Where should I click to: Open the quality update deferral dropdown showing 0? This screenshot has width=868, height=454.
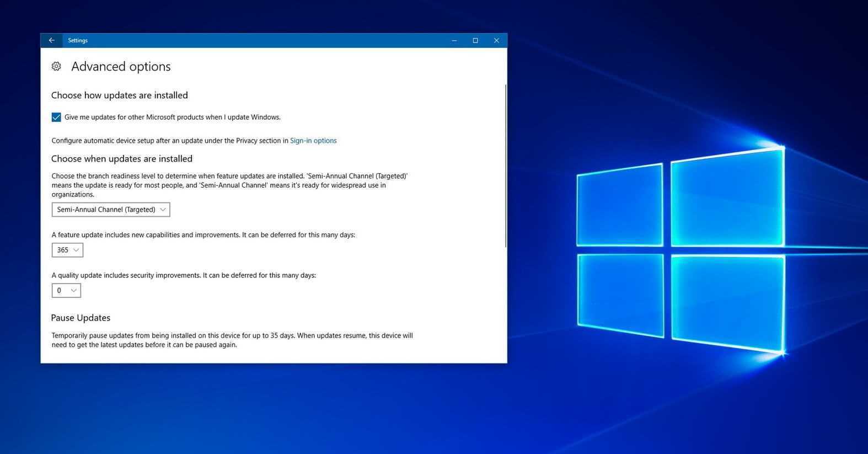(66, 290)
